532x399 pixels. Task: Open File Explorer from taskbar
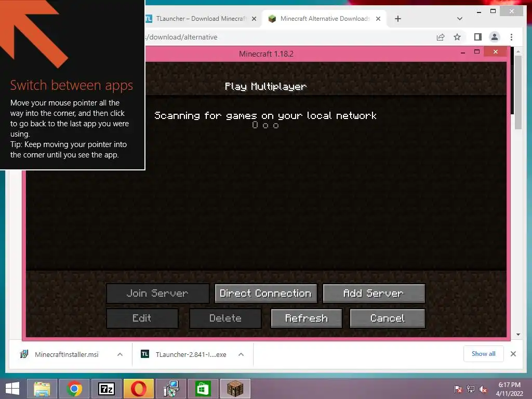pos(42,389)
